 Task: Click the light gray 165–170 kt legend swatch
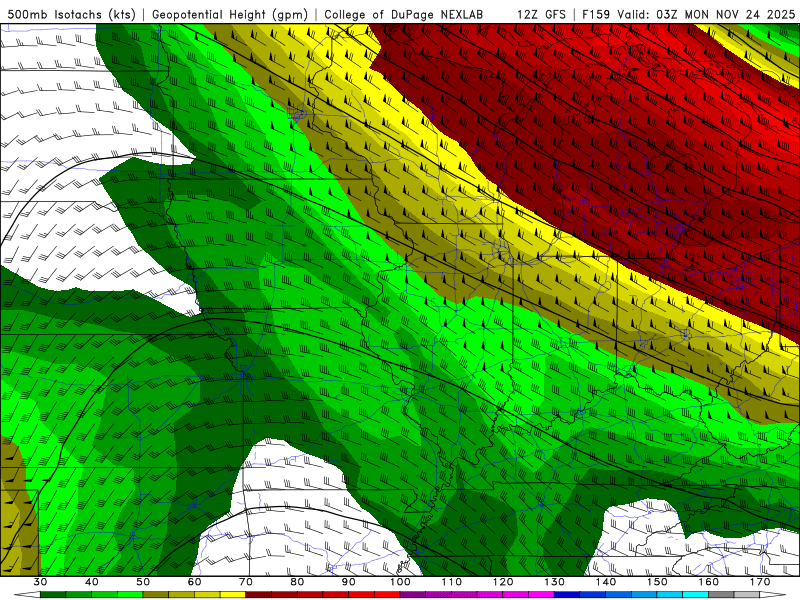pyautogui.click(x=747, y=595)
